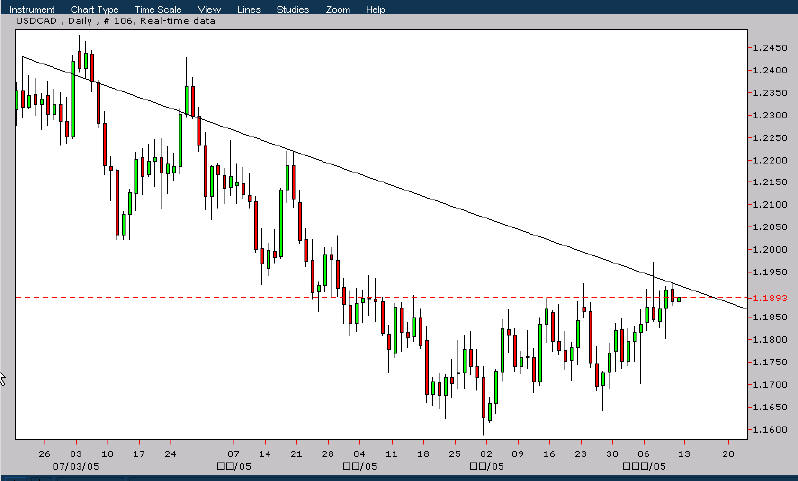Click the last small green candle

[x=678, y=299]
